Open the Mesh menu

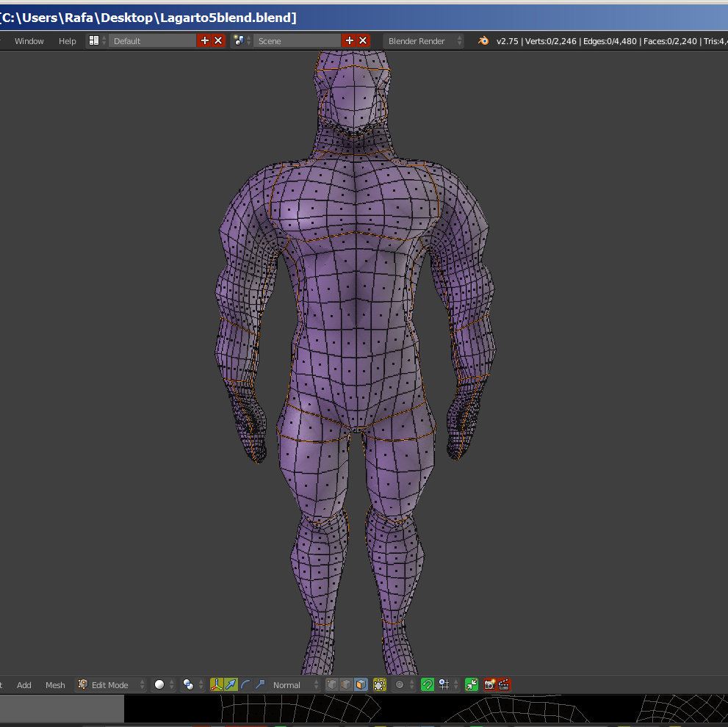[55, 684]
